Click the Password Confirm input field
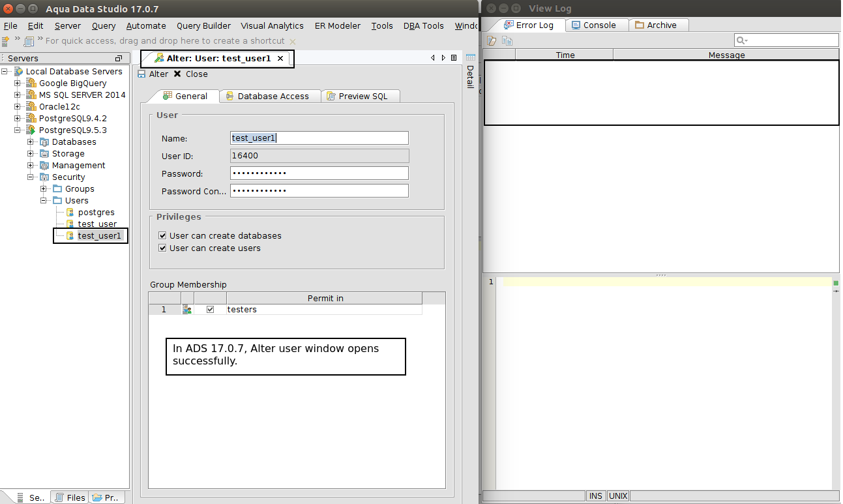 click(x=319, y=191)
